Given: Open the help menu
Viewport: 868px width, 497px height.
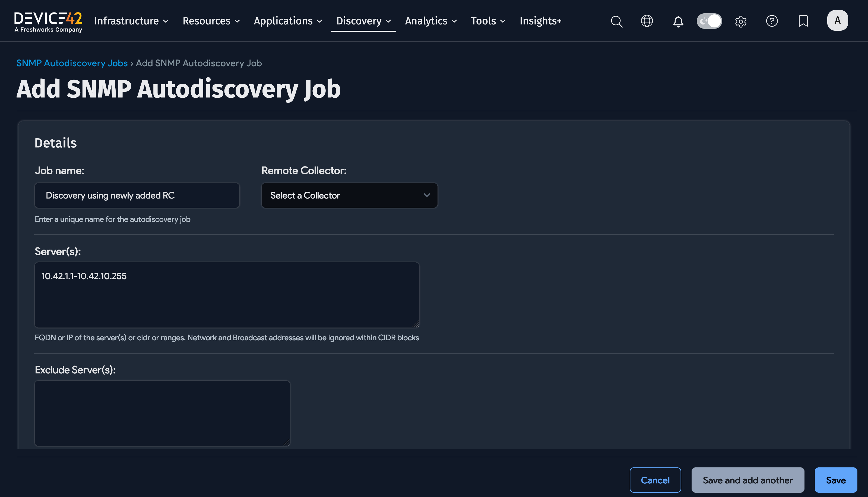Looking at the screenshot, I should (772, 21).
